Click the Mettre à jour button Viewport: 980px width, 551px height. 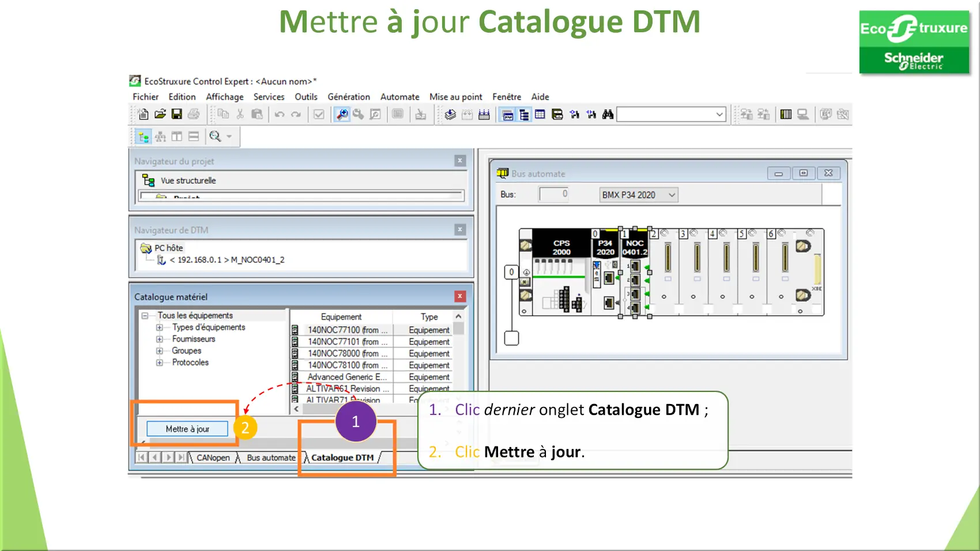pos(187,429)
